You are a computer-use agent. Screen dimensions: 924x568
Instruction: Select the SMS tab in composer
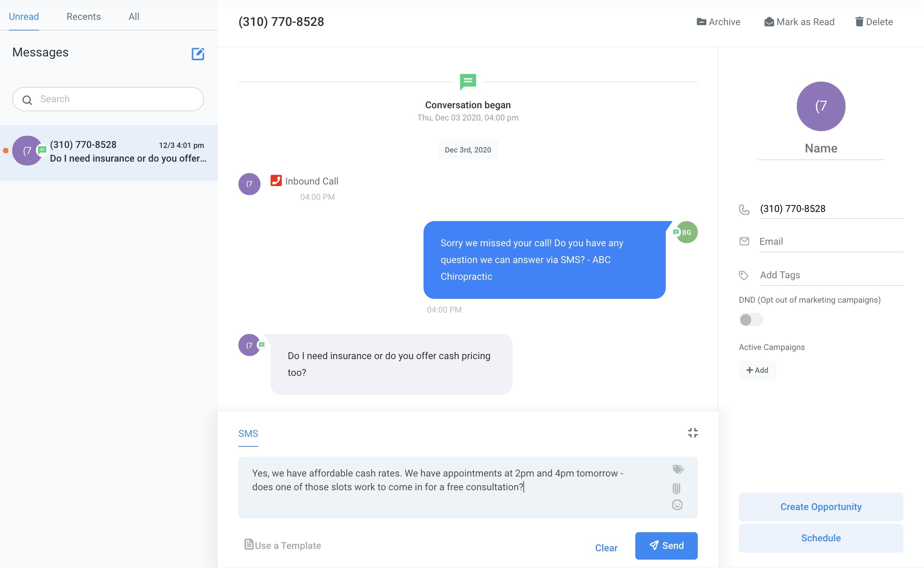coord(248,433)
